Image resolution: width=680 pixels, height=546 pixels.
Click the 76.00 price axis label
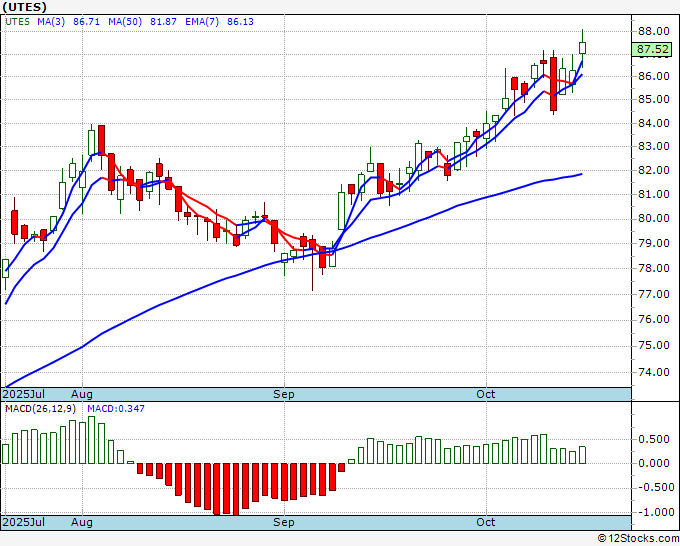coord(654,320)
